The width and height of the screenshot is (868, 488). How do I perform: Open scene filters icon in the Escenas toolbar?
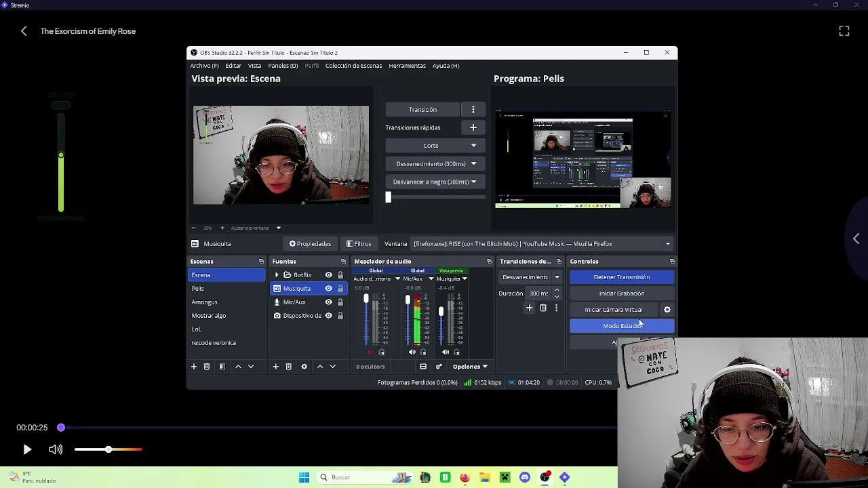[222, 367]
